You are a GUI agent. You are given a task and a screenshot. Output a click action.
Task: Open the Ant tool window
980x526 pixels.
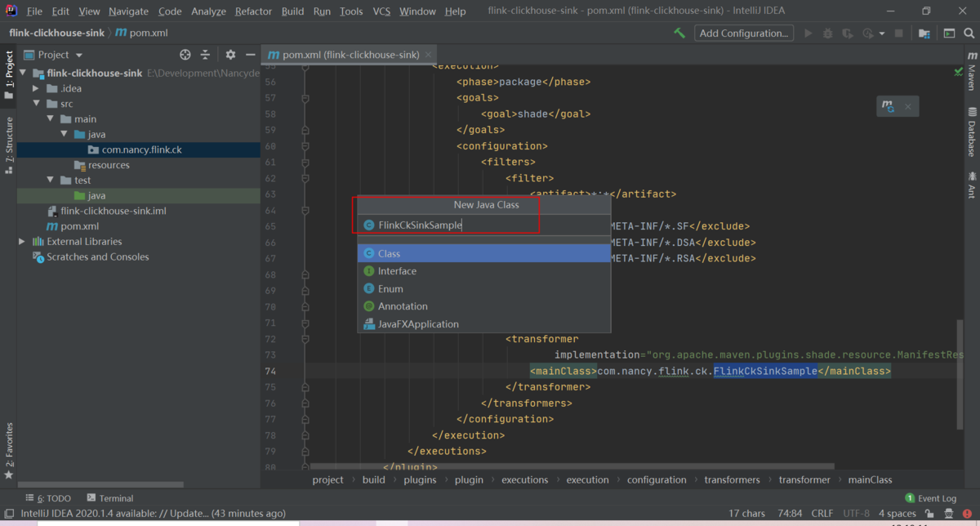click(972, 185)
